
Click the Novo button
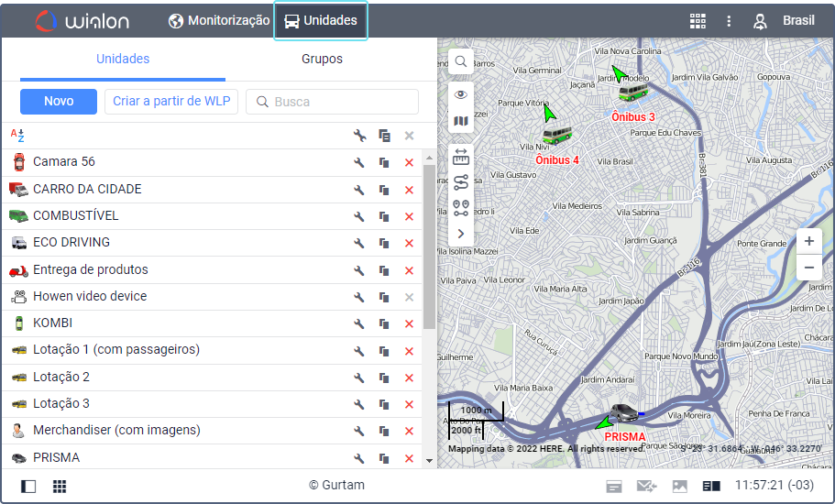(x=59, y=101)
